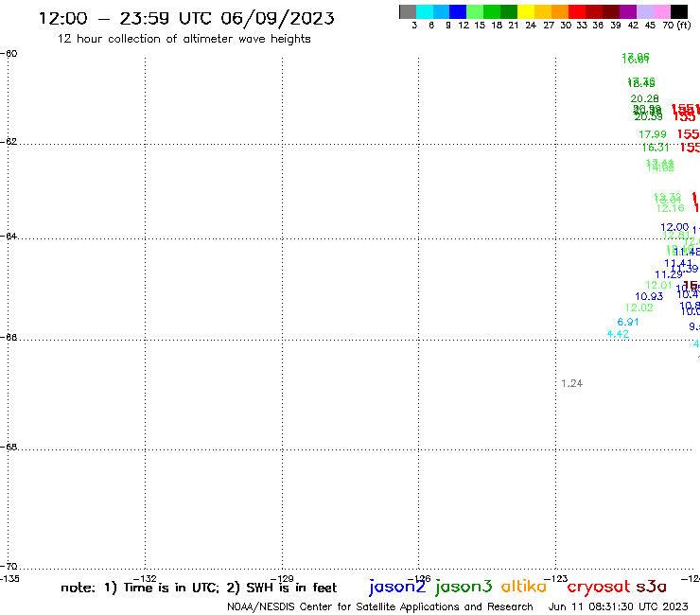
Task: Click the royal blue swatch in the color scale
Action: [x=459, y=12]
